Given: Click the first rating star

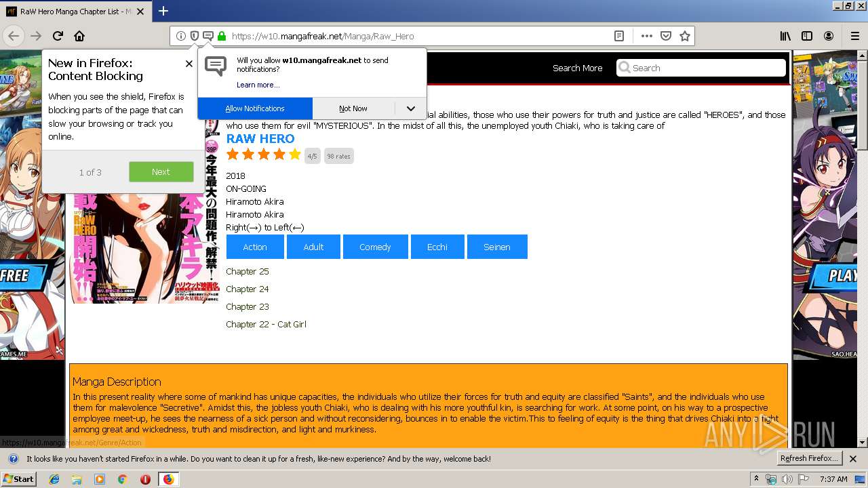Looking at the screenshot, I should pos(233,155).
